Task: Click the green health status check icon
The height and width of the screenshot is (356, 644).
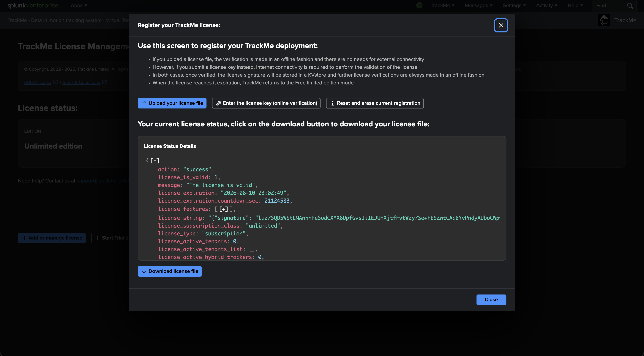Action: click(419, 5)
